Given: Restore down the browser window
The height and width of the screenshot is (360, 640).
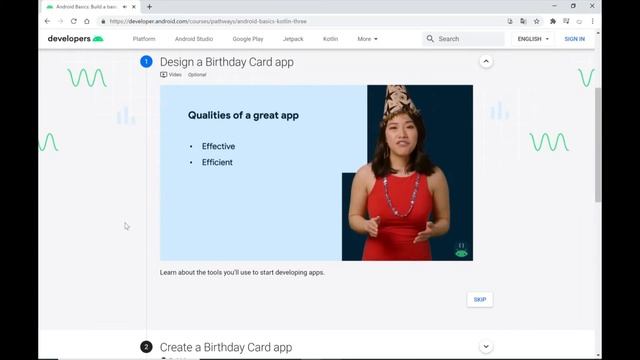Looking at the screenshot, I should click(573, 6).
